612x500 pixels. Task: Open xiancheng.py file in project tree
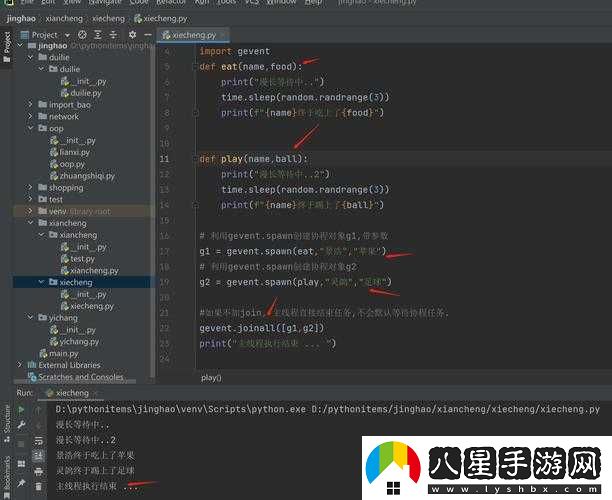90,270
